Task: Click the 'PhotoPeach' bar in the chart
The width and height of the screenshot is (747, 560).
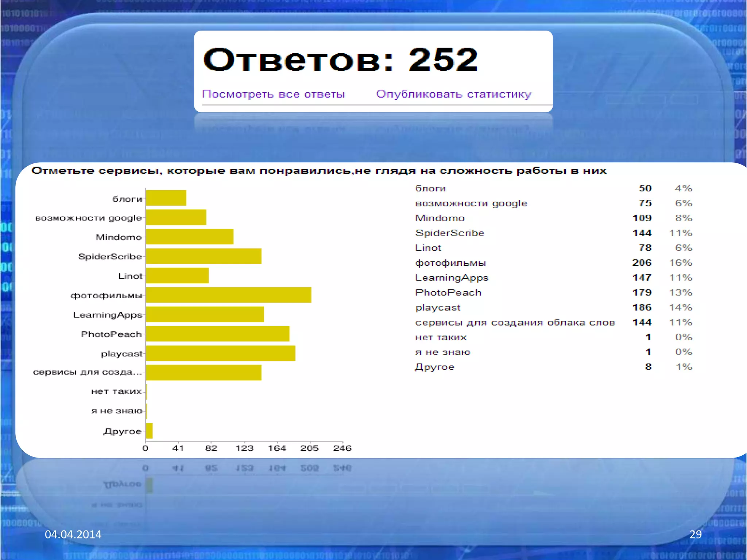Action: click(218, 334)
